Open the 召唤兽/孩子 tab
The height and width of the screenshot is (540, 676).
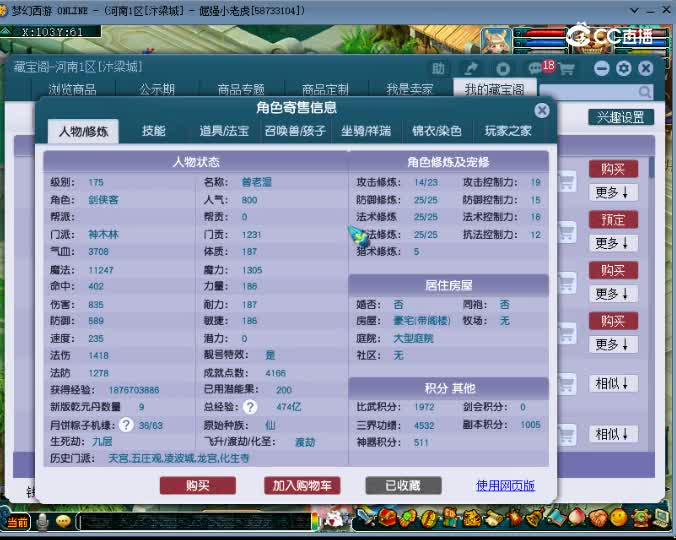pyautogui.click(x=295, y=131)
